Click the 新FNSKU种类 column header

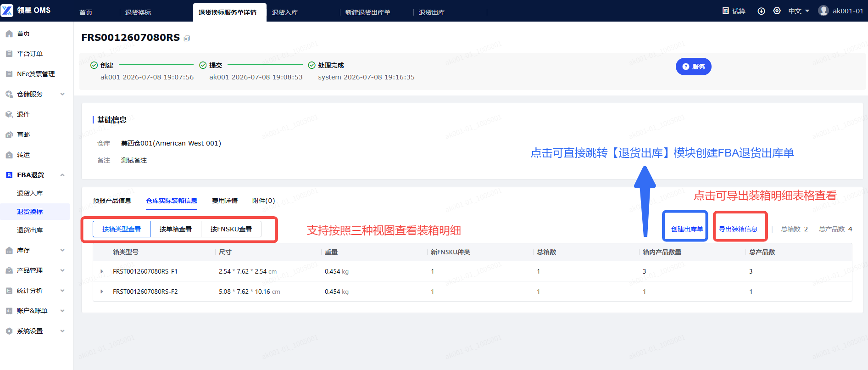[x=451, y=252]
